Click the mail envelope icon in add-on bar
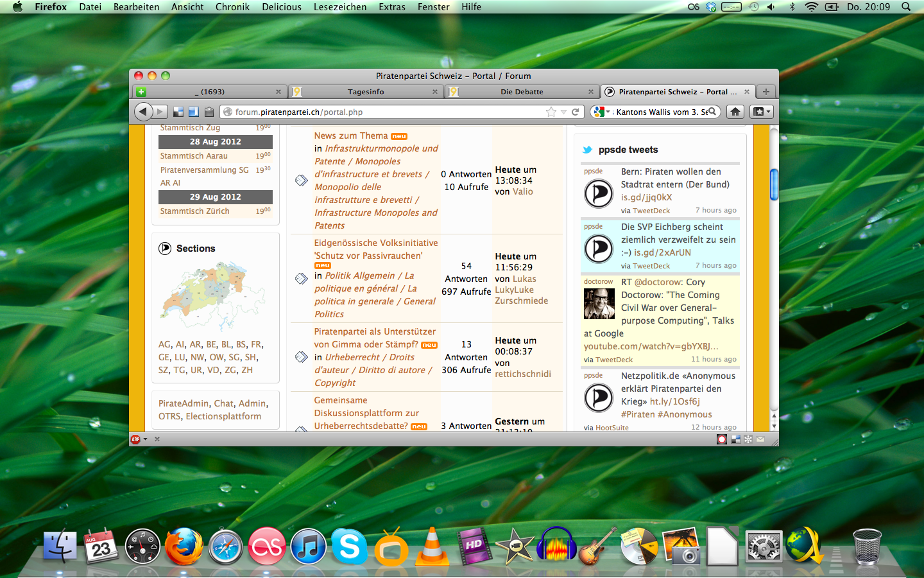924x578 pixels. click(760, 439)
